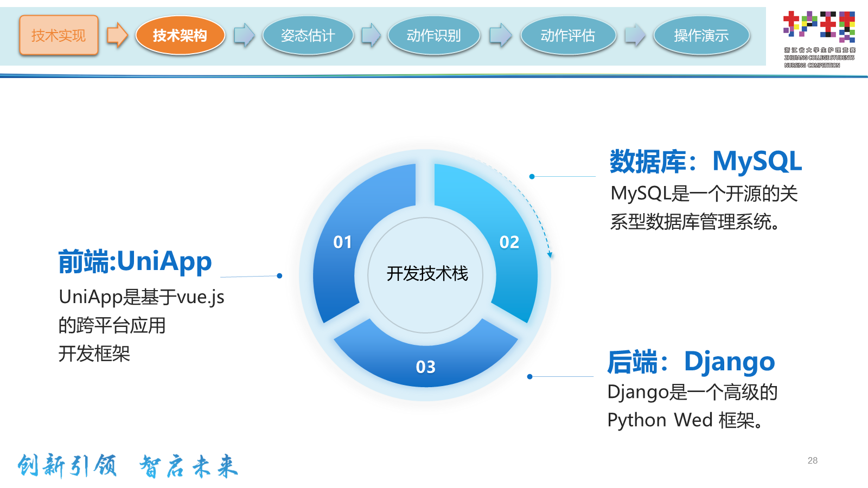The image size is (868, 488).
Task: Click the 技术实现 section box
Action: point(59,35)
